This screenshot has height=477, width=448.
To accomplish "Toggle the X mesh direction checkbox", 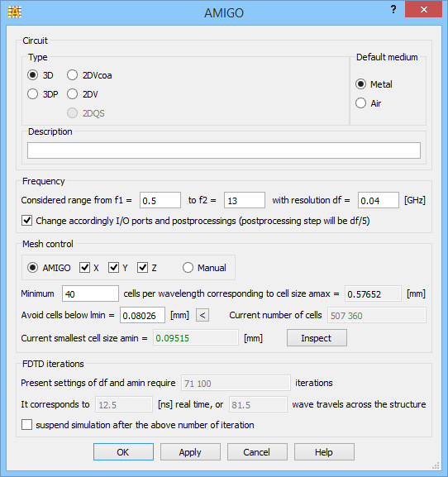I will pos(84,268).
